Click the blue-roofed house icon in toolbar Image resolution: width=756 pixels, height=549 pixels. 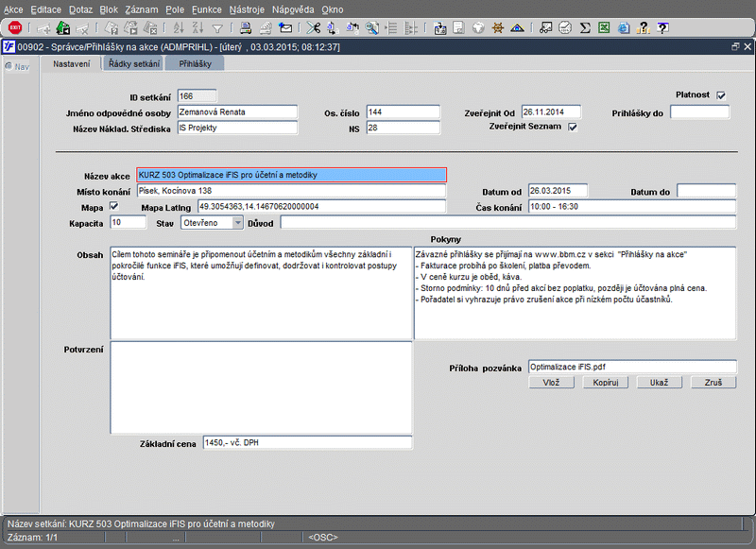point(517,28)
